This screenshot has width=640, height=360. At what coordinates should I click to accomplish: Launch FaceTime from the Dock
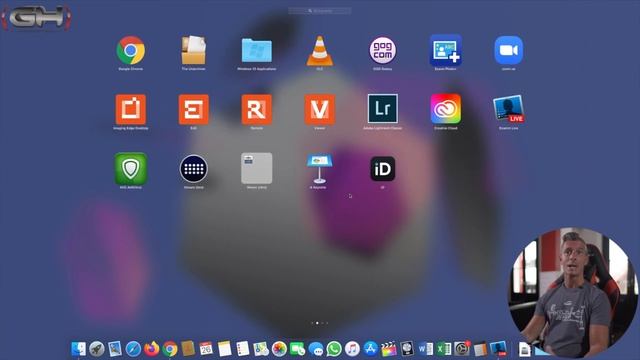click(298, 349)
